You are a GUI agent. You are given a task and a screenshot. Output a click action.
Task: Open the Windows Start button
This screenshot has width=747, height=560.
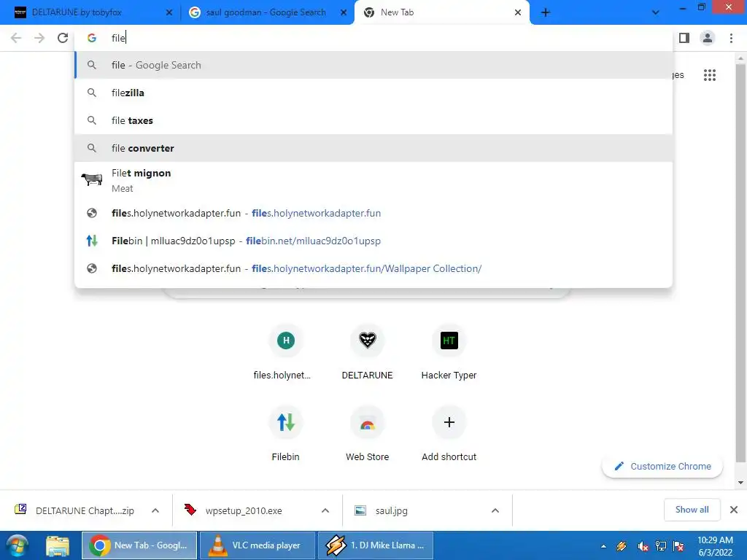[x=18, y=545]
